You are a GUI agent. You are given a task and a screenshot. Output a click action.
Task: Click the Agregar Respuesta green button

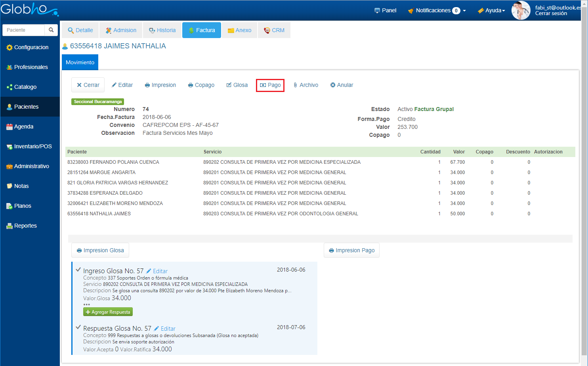(108, 312)
